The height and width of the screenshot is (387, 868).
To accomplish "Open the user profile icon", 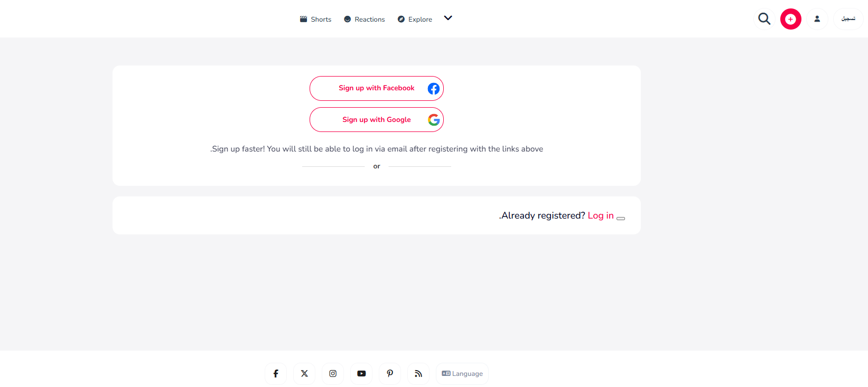I will pos(817,19).
